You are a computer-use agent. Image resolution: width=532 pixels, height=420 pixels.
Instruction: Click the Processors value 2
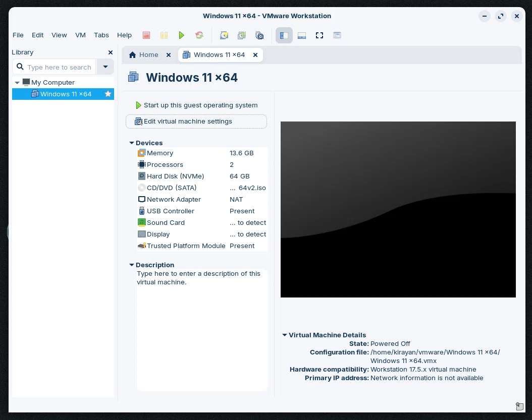232,164
